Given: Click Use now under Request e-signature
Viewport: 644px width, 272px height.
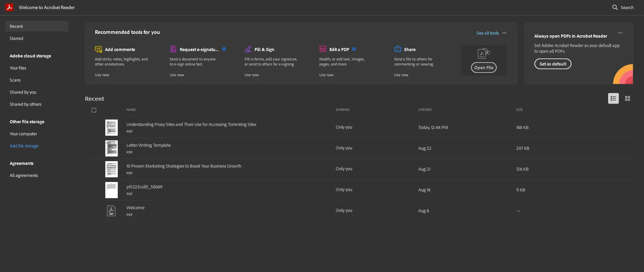Looking at the screenshot, I should click(177, 75).
